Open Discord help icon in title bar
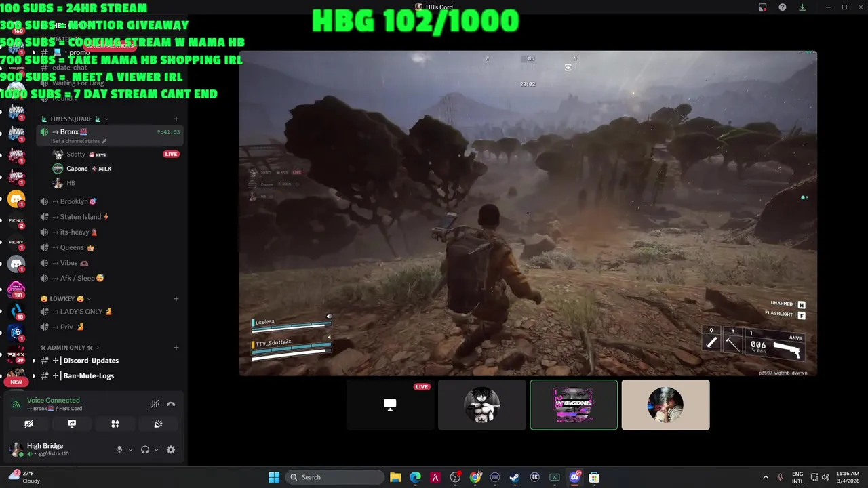 coord(783,7)
